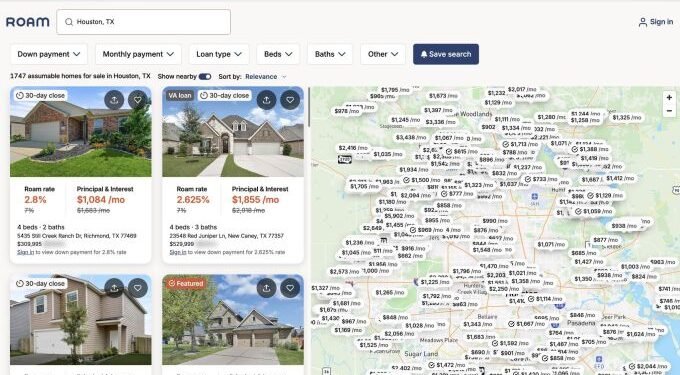Select the $1,327 /mo map marker
The width and height of the screenshot is (680, 375).
click(326, 288)
